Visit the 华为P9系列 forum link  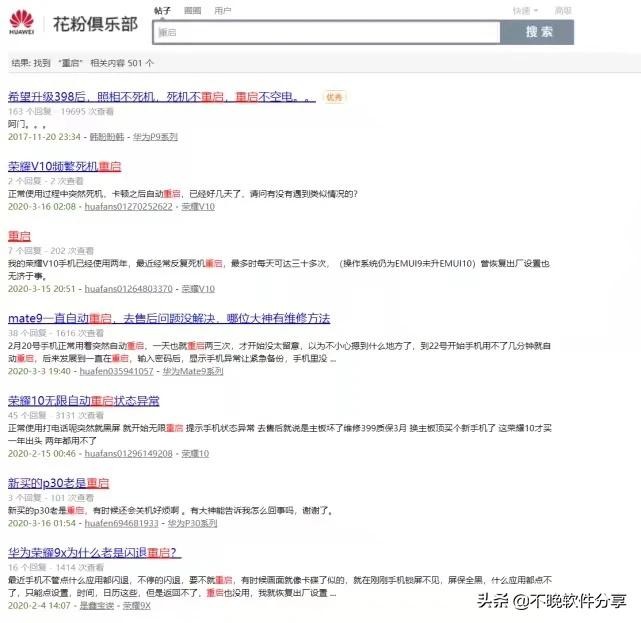[156, 137]
